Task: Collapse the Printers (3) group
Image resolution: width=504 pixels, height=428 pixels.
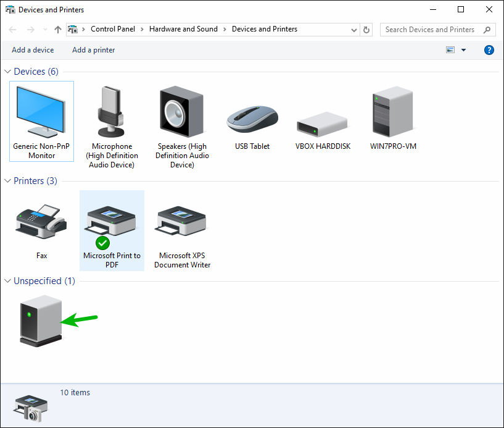Action: 8,181
